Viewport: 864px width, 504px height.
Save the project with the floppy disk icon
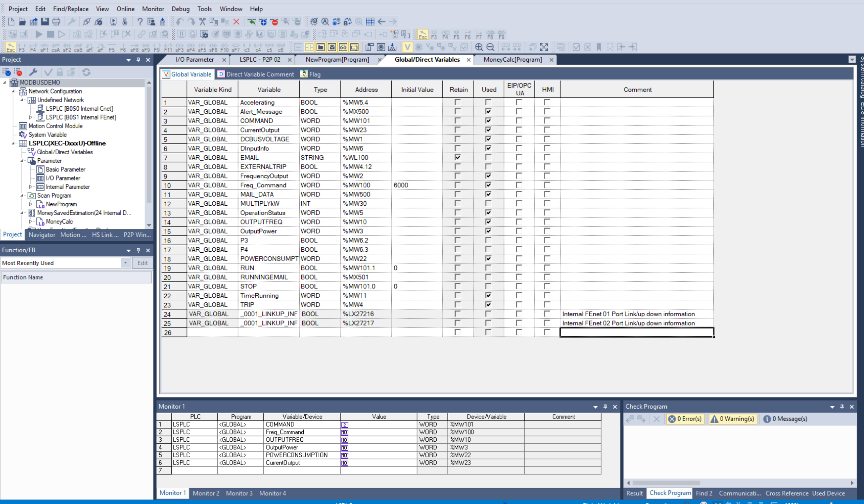(45, 21)
